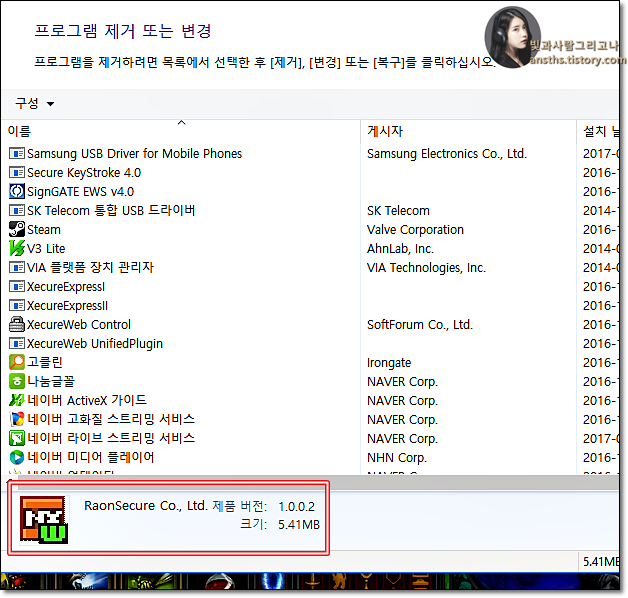Click the SK Telecom publisher cell
Viewport: 628px width, 598px height.
[x=398, y=211]
